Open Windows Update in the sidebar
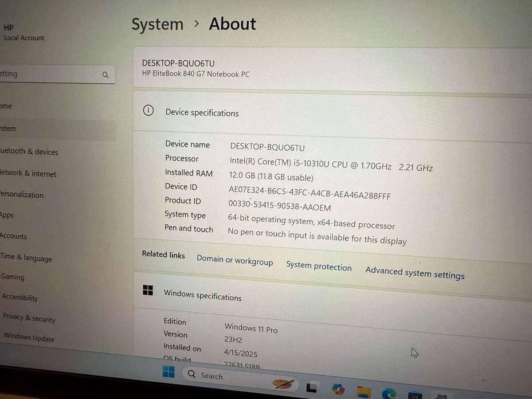The width and height of the screenshot is (532, 399). [x=28, y=338]
